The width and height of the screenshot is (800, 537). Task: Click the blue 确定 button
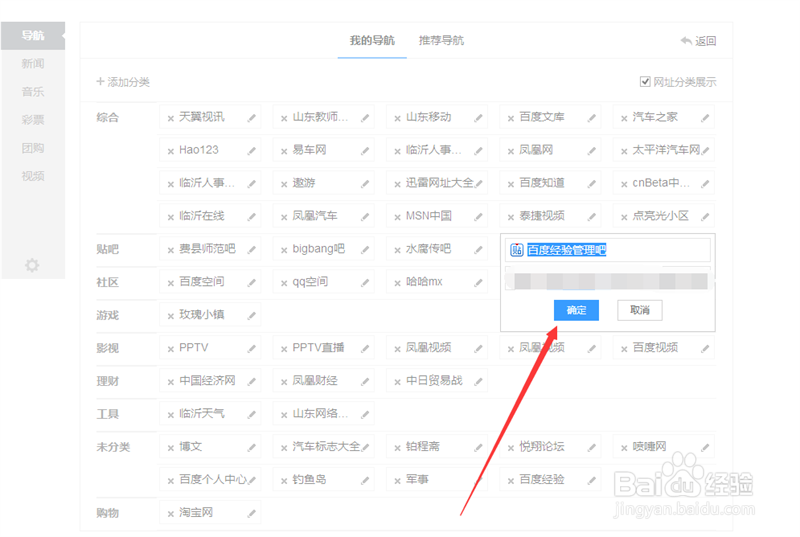pos(576,310)
